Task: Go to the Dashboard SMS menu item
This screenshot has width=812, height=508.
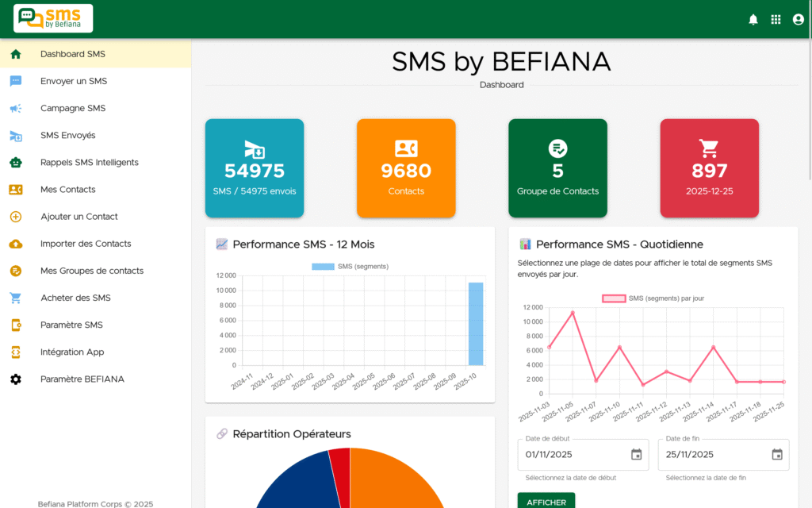Action: tap(17, 54)
